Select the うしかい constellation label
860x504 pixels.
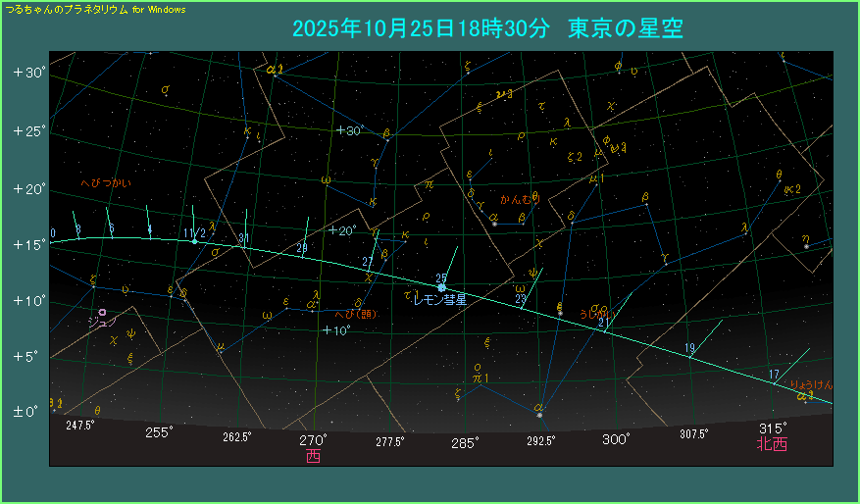(x=598, y=315)
